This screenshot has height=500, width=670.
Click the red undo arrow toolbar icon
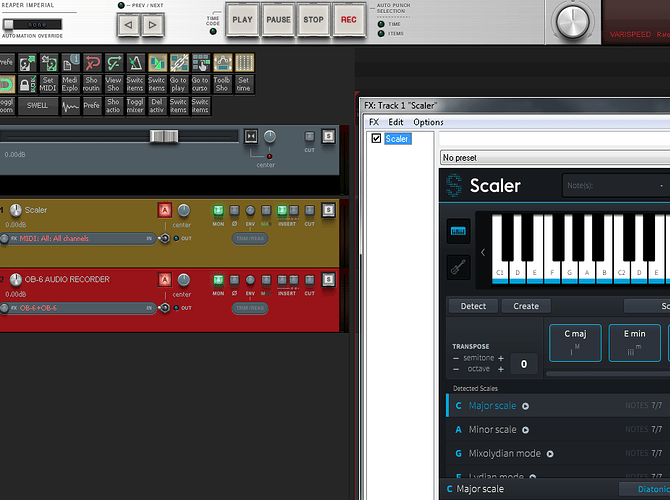92,63
